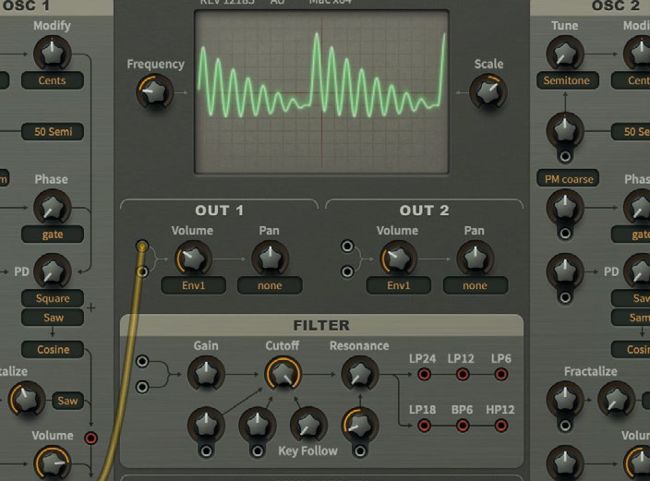The width and height of the screenshot is (650, 481).
Task: Click the jack below the PM coarse knob
Action: pyautogui.click(x=565, y=233)
